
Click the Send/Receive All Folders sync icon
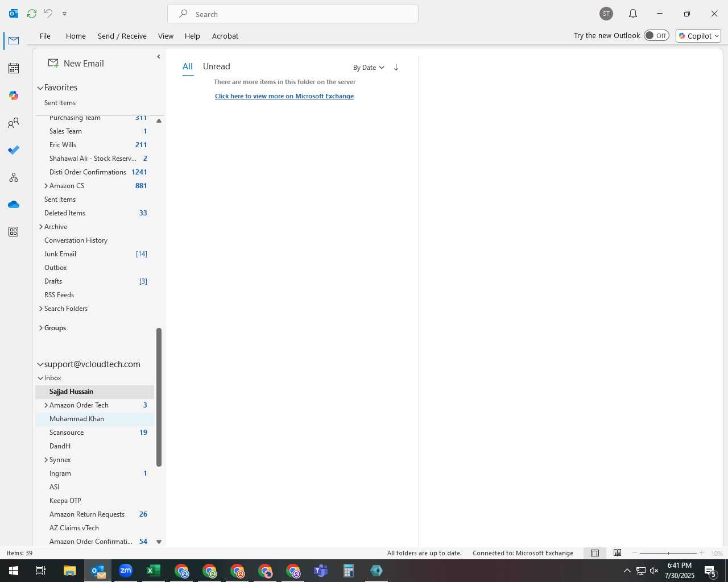tap(32, 13)
